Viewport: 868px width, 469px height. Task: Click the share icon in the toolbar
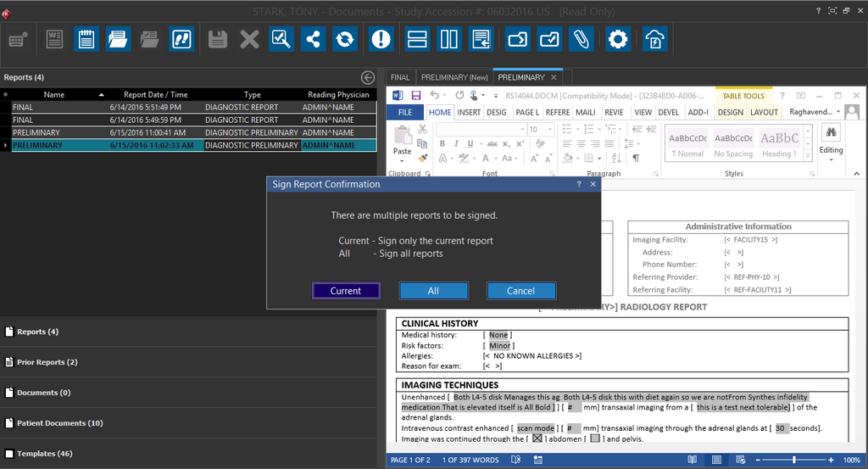click(313, 39)
